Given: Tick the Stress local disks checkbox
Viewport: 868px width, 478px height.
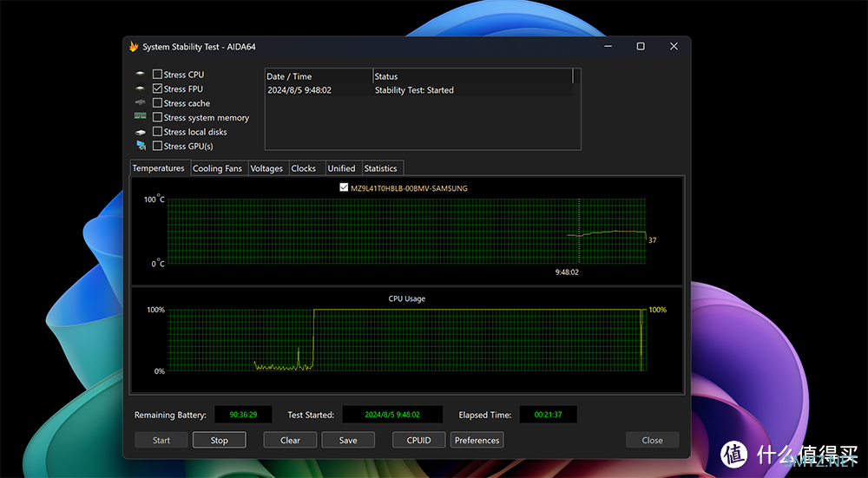Looking at the screenshot, I should coord(158,132).
